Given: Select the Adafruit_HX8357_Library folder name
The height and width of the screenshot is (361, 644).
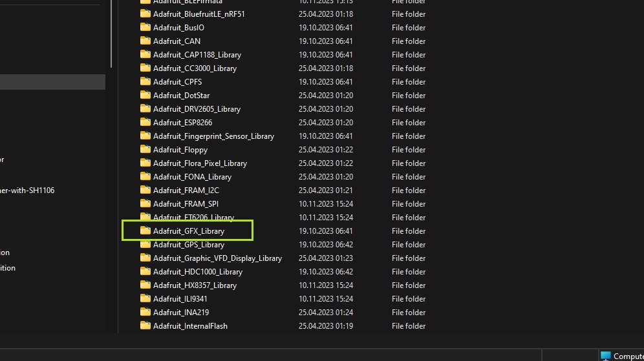Looking at the screenshot, I should [x=195, y=285].
